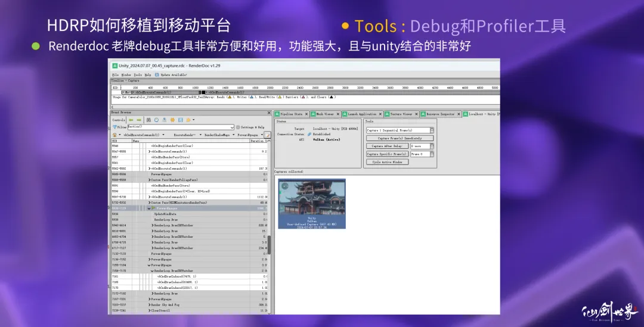Click the Duration column header

[259, 141]
